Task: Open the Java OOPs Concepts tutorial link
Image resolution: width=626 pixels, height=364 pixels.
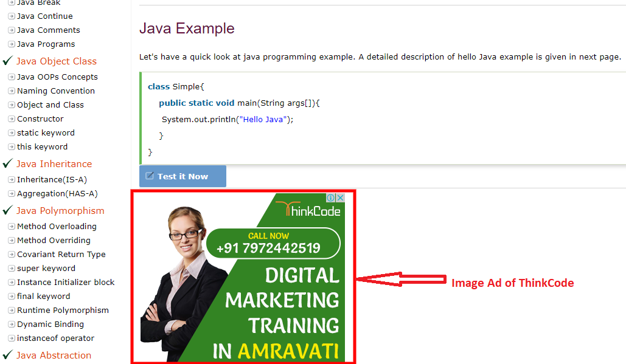Action: pos(57,77)
